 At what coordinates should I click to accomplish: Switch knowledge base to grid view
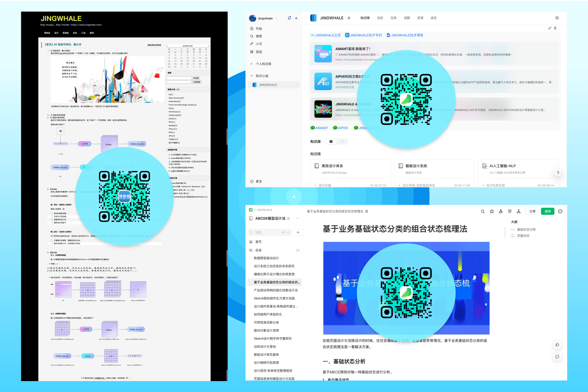pos(331,142)
